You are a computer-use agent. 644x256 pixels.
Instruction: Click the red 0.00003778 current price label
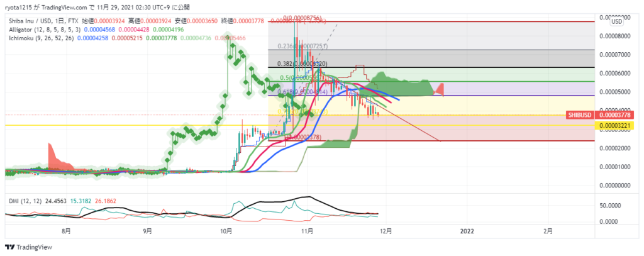617,114
